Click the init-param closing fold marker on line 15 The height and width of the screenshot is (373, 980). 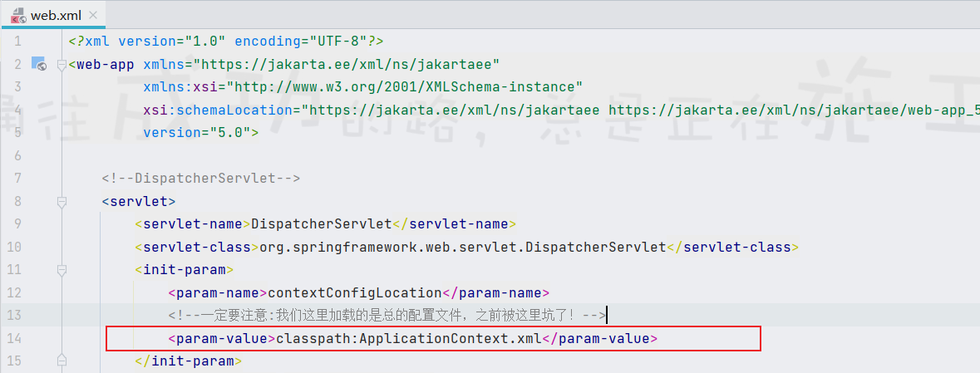[x=62, y=361]
